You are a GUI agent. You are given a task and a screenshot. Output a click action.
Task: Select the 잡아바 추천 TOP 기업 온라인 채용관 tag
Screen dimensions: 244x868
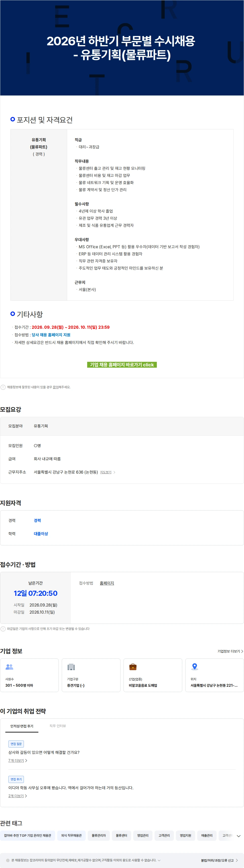pyautogui.click(x=28, y=835)
